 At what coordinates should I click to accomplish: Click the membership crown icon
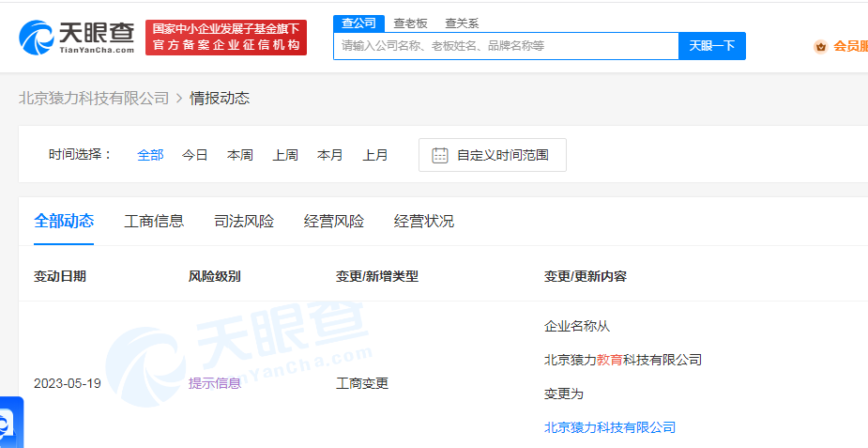pos(820,47)
